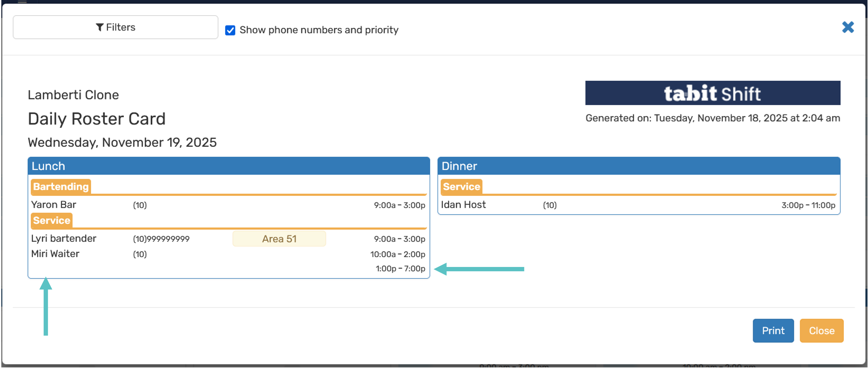The width and height of the screenshot is (868, 368).
Task: Select Idan Host roster entry
Action: pos(638,205)
